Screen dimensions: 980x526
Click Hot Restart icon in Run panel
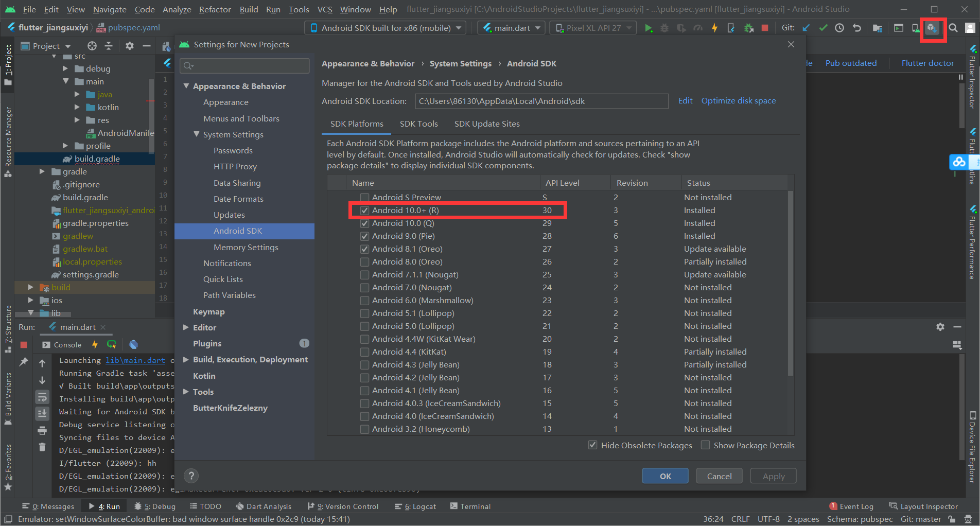pyautogui.click(x=112, y=344)
